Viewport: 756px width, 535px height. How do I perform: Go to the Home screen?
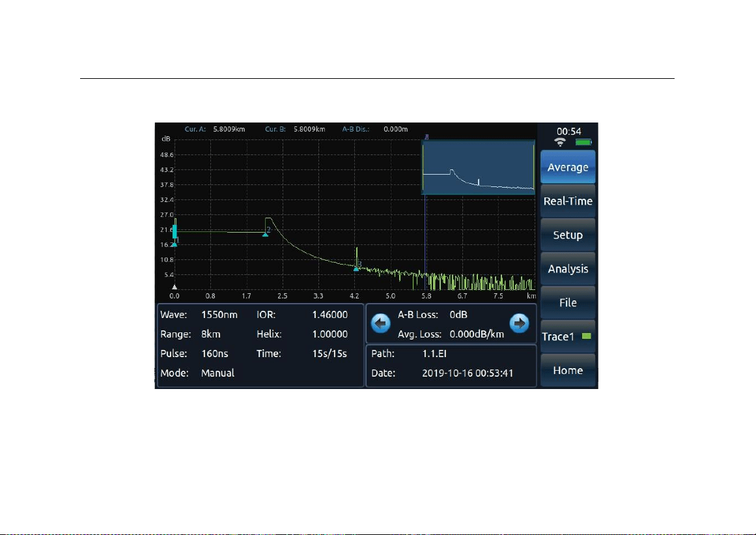[x=568, y=370]
